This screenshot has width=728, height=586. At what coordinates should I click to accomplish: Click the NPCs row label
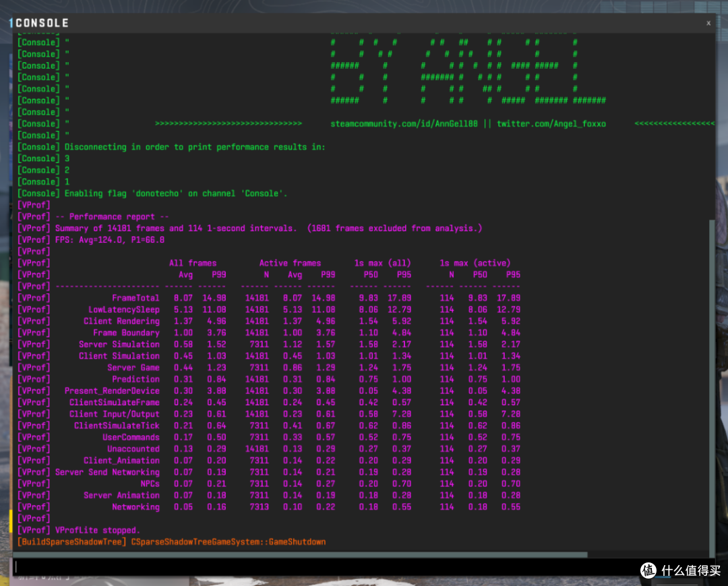click(x=150, y=484)
